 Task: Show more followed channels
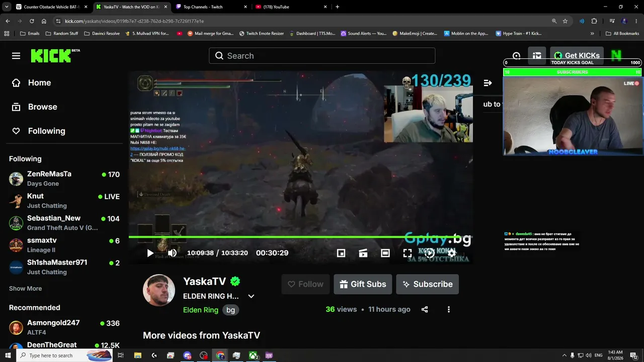[x=25, y=289]
